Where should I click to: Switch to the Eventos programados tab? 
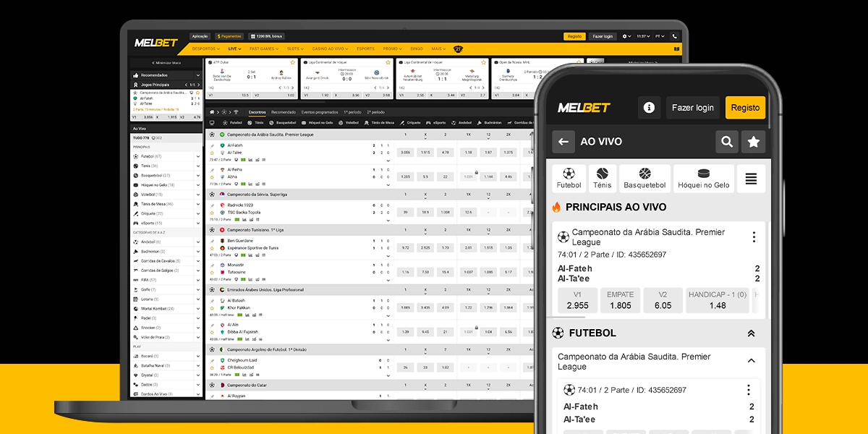pos(320,112)
